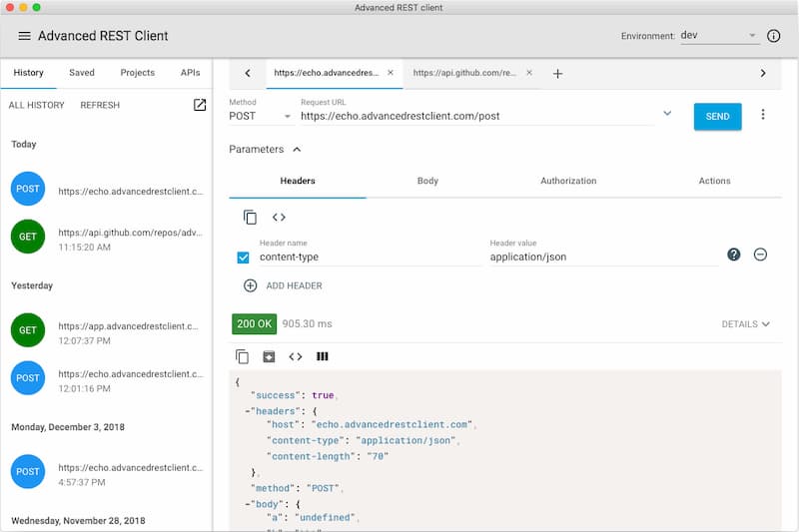
Task: Switch to the Body tab
Action: pyautogui.click(x=427, y=181)
